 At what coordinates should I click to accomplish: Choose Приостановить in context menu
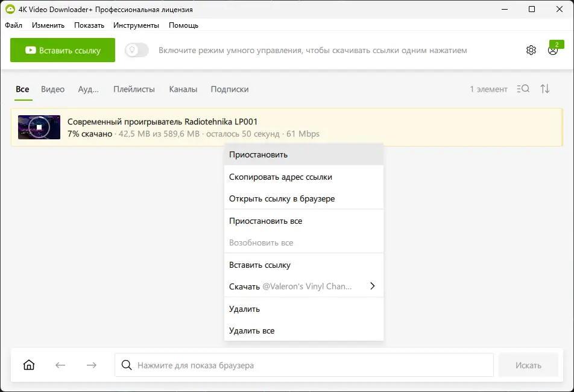pos(258,154)
